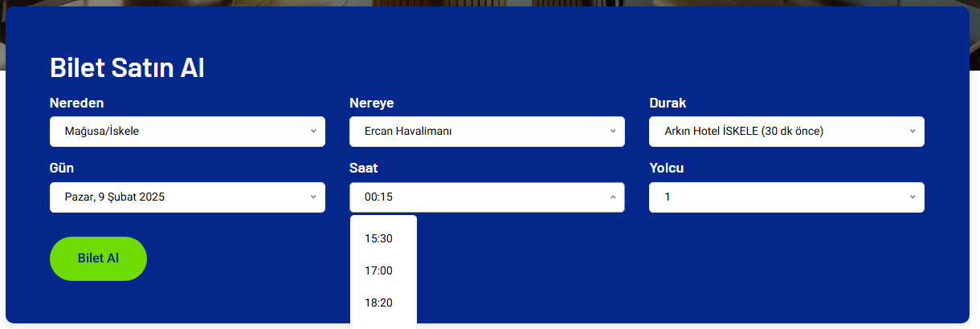Click the Bilet Satın Al heading

coord(127,67)
